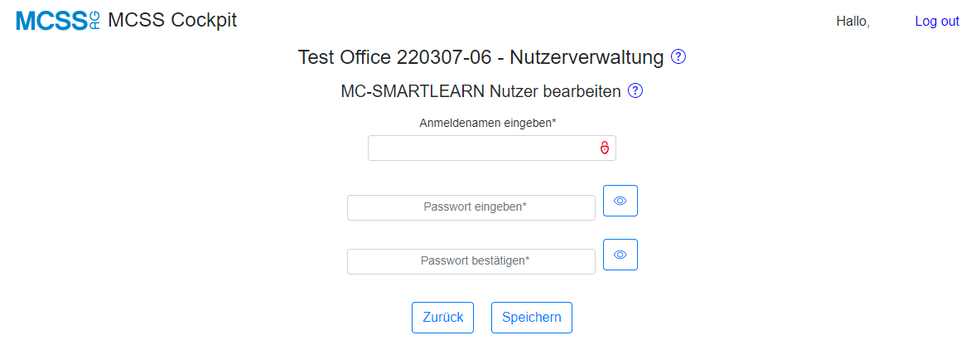Show password in Passwort eingeben field

[x=620, y=201]
